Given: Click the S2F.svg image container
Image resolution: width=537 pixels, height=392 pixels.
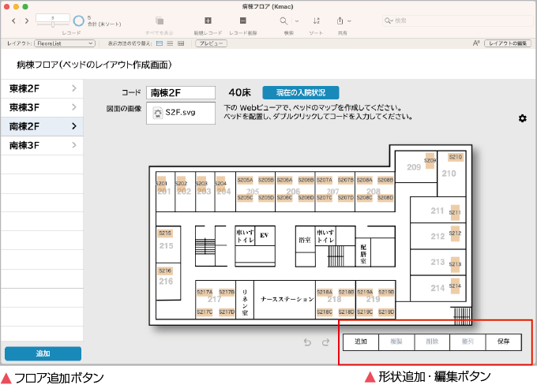Looking at the screenshot, I should [181, 113].
